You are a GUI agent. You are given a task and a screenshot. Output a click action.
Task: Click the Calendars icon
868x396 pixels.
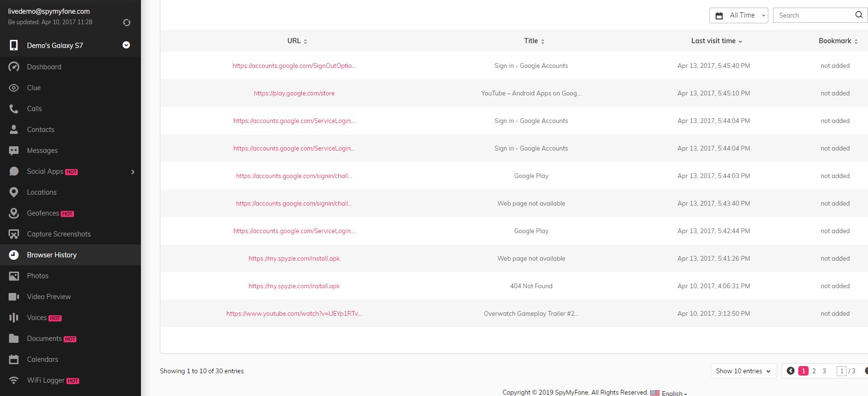pyautogui.click(x=14, y=359)
